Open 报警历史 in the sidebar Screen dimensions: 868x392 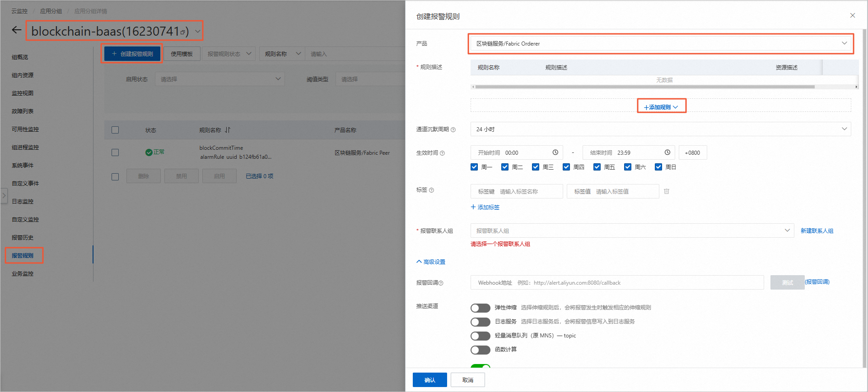coord(23,238)
